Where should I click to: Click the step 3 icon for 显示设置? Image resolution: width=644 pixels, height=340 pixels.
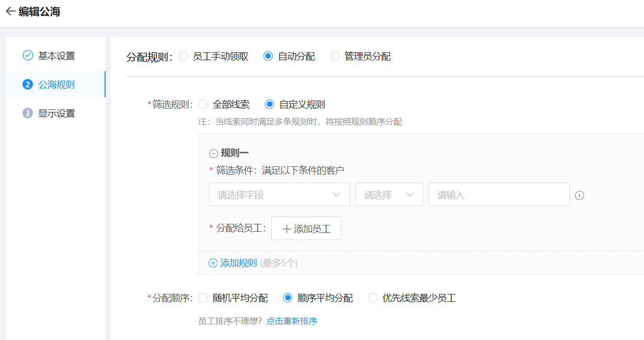[x=28, y=113]
